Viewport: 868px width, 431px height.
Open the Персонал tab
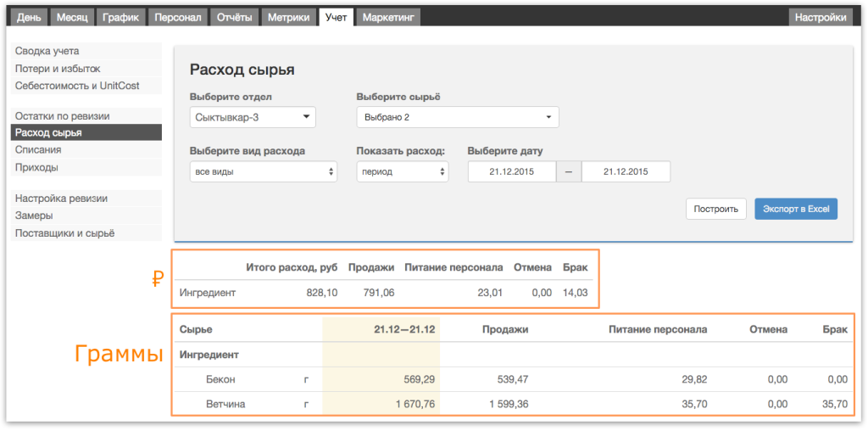click(x=178, y=18)
